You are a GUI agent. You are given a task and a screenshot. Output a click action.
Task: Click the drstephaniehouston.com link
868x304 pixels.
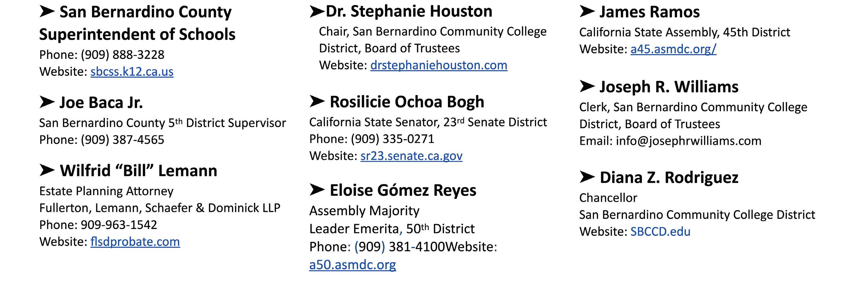tap(438, 65)
